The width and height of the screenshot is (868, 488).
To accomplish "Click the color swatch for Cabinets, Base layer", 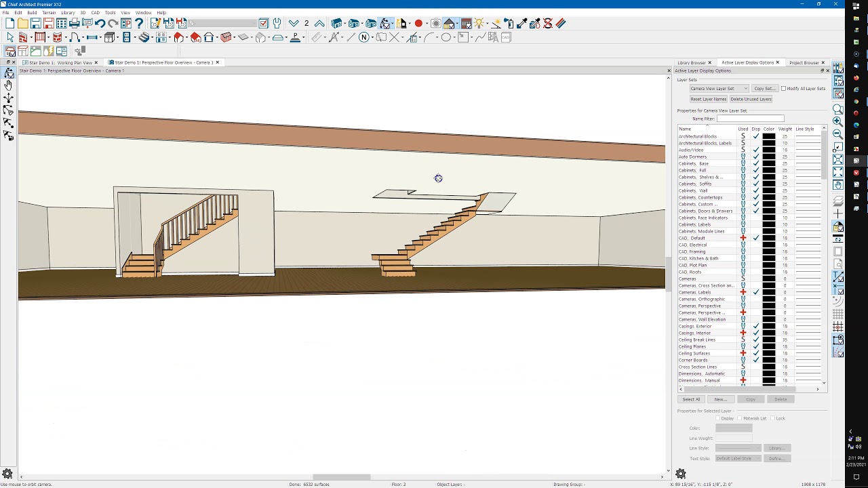I will [x=768, y=163].
